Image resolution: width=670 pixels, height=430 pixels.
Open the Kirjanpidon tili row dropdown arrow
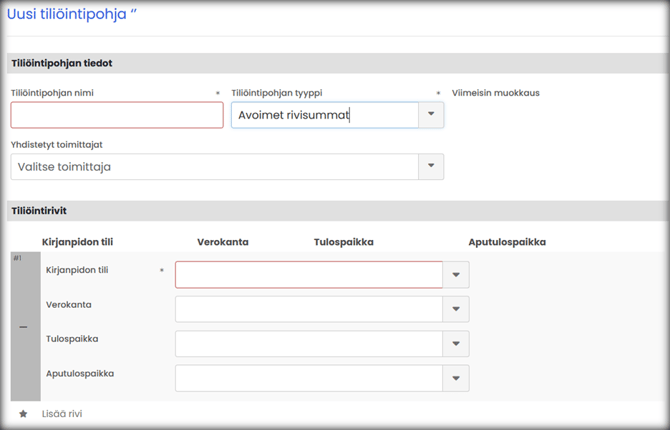456,275
